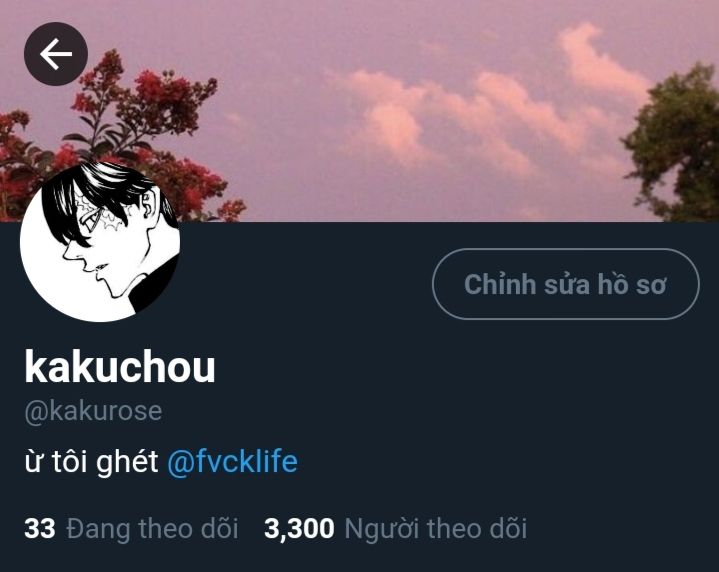This screenshot has width=719, height=572.
Task: Click the word sửa in the edit button
Action: 567,284
